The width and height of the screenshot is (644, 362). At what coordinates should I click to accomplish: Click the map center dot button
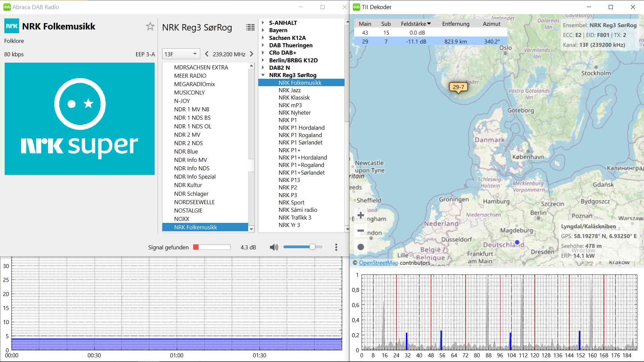coord(361,247)
